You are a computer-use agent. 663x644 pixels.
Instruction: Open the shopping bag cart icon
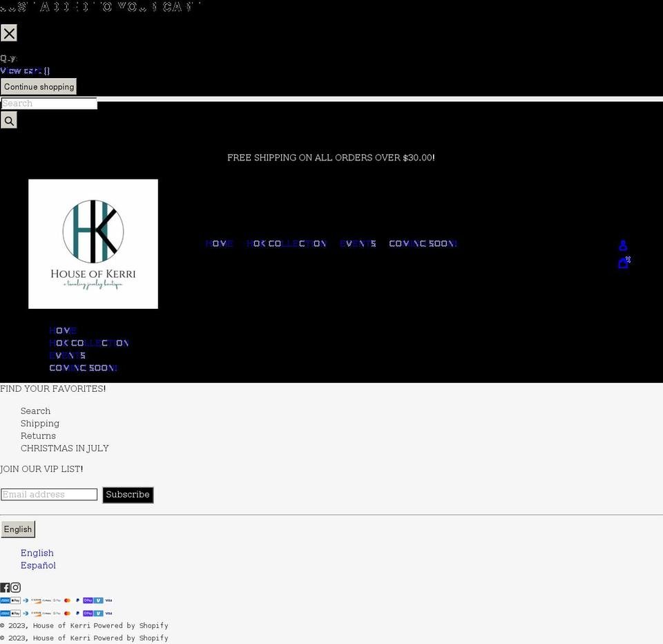tap(624, 263)
